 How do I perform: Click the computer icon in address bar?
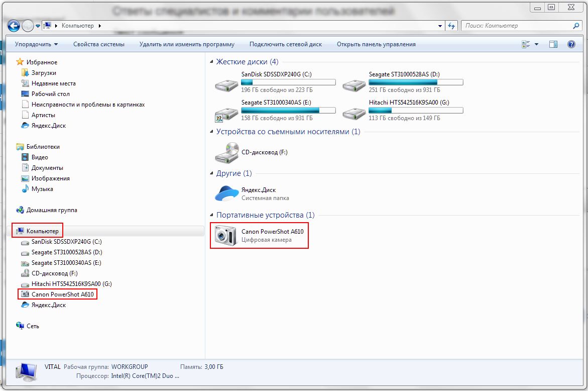point(48,26)
